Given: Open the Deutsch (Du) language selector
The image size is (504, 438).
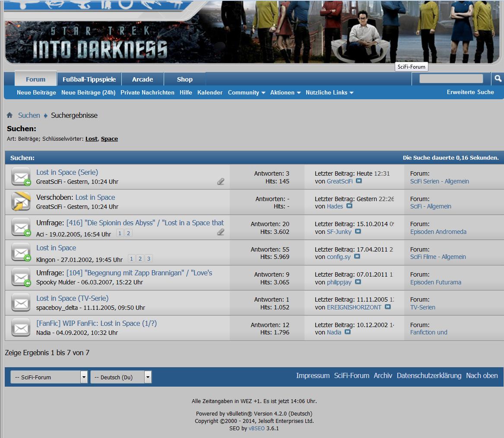Looking at the screenshot, I should point(121,377).
